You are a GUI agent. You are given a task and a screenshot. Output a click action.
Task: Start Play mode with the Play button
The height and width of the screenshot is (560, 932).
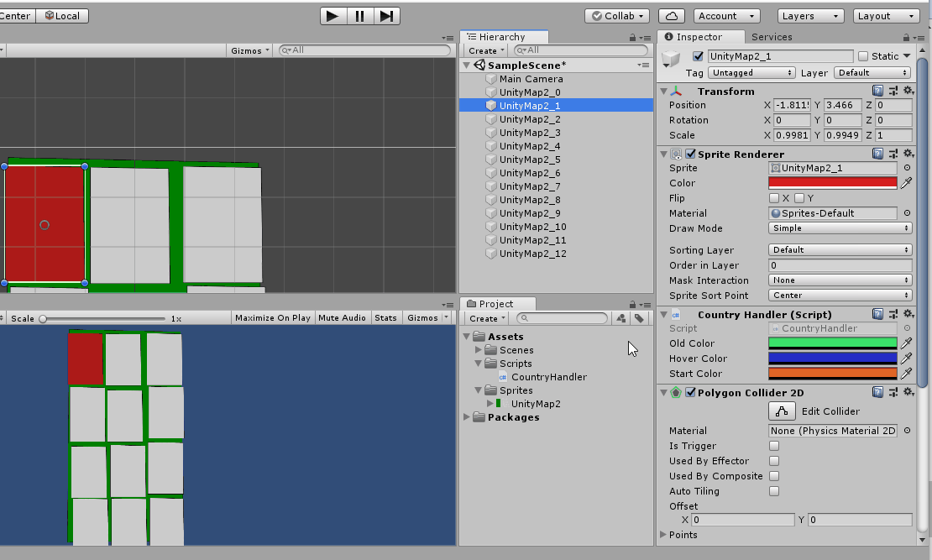[x=332, y=16]
